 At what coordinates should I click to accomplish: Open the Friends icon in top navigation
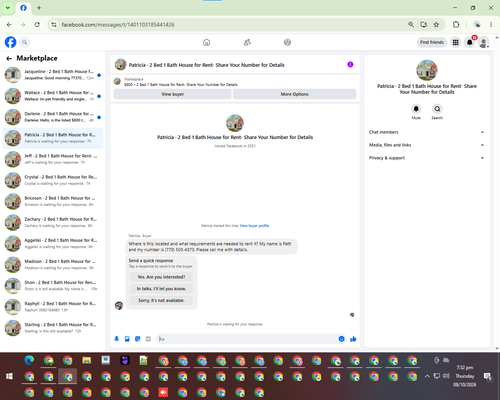click(x=247, y=42)
